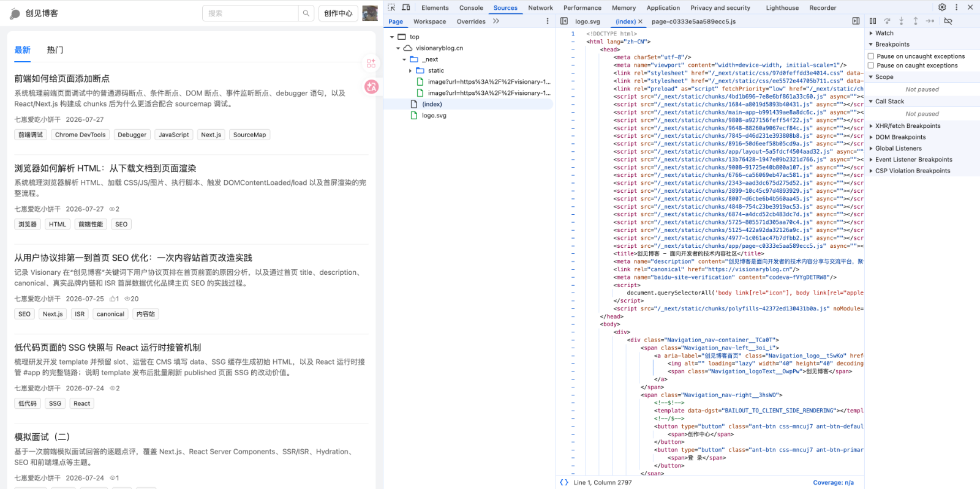Click the Coverage: n/a status link

pos(833,482)
